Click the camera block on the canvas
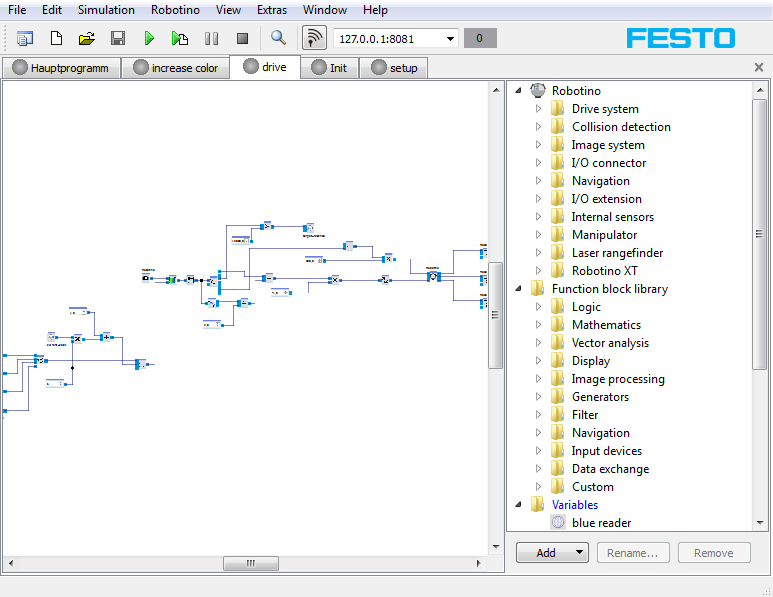 [146, 278]
